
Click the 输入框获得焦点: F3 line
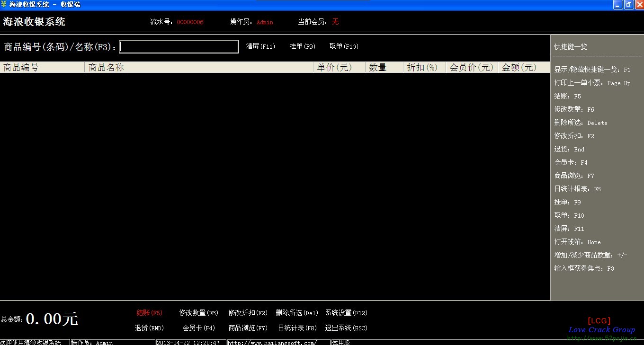point(584,268)
